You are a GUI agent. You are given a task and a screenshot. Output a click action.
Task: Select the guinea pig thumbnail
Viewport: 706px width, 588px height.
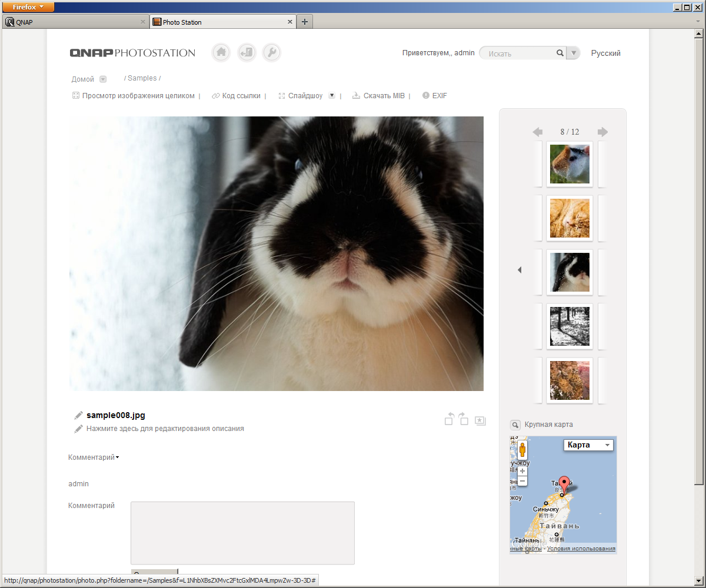pos(570,164)
